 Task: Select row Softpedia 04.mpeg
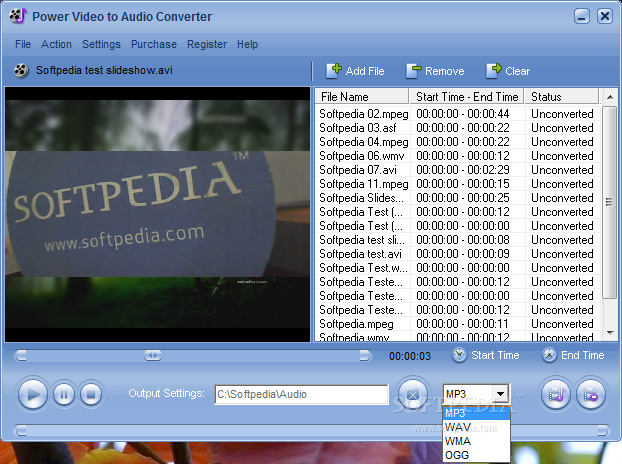coord(457,142)
